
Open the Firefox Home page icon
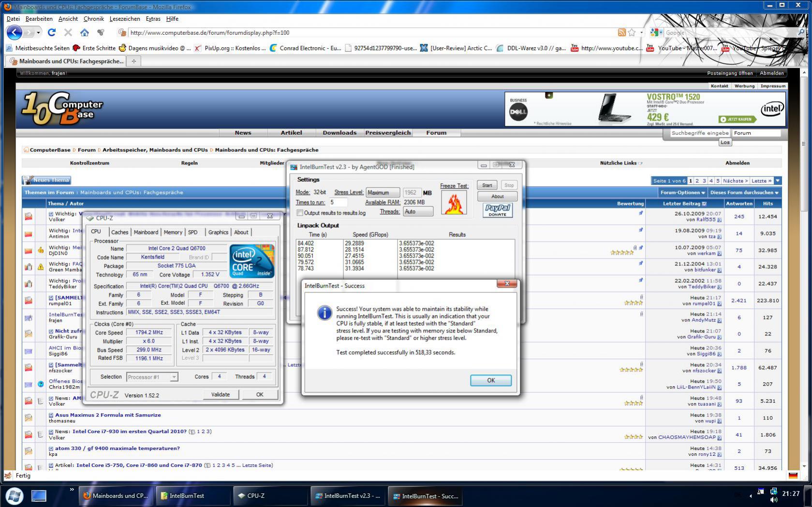tap(85, 32)
